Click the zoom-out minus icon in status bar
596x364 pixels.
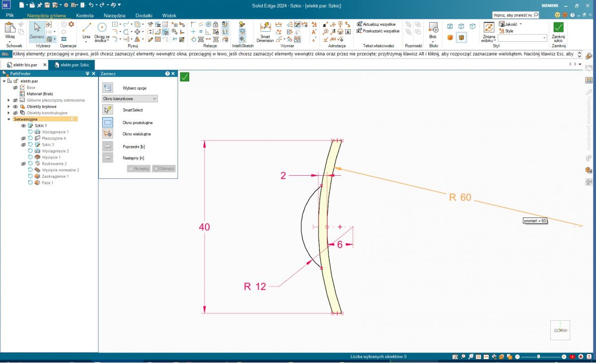(518, 357)
